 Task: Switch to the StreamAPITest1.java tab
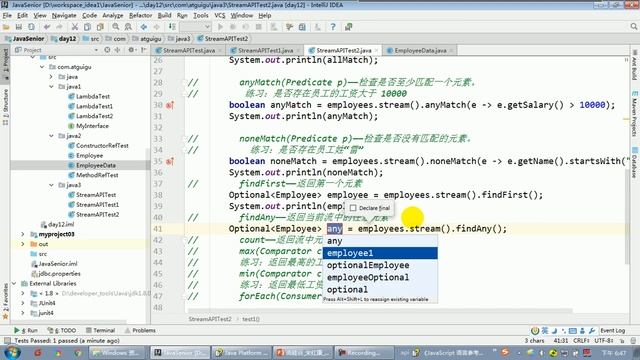(x=265, y=51)
